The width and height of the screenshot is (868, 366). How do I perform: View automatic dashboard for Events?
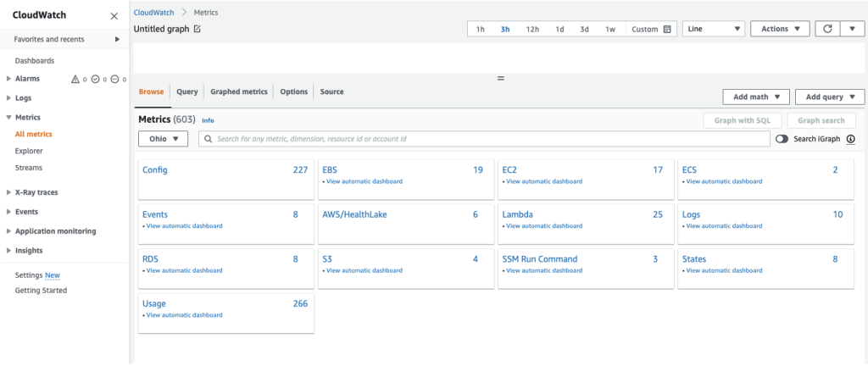pyautogui.click(x=184, y=225)
